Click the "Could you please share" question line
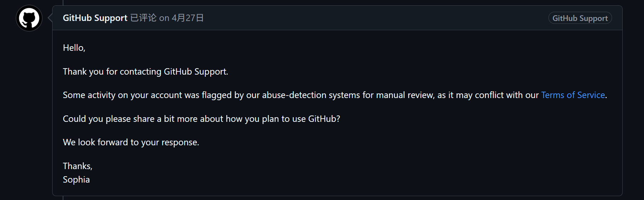Screen dimensions: 644x200 (x=201, y=119)
